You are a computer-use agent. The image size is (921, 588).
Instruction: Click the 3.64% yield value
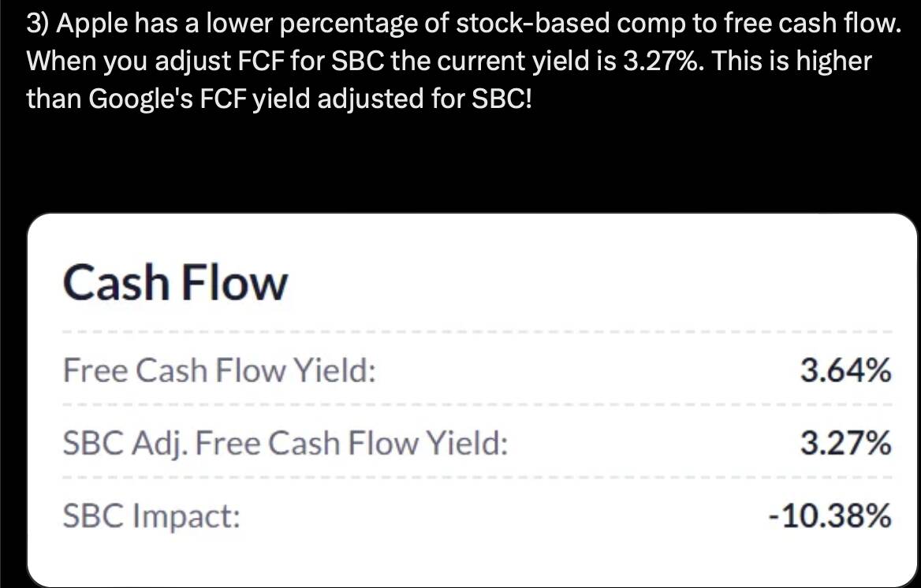[x=846, y=370]
